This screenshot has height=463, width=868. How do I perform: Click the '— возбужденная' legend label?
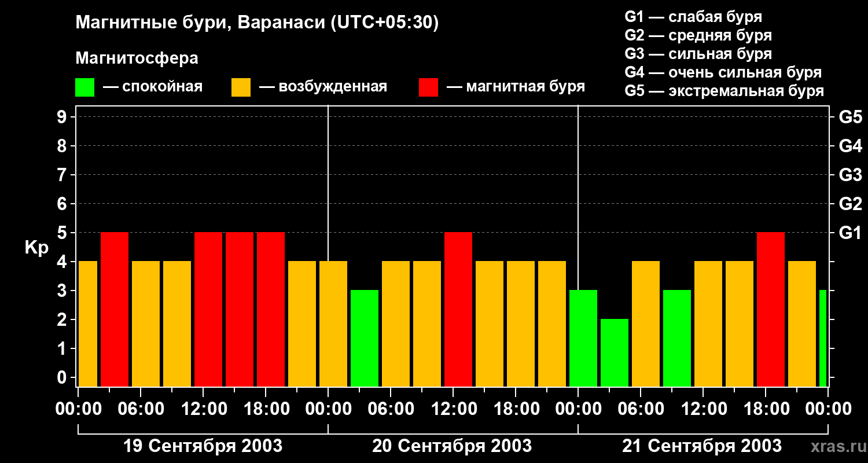tap(323, 87)
